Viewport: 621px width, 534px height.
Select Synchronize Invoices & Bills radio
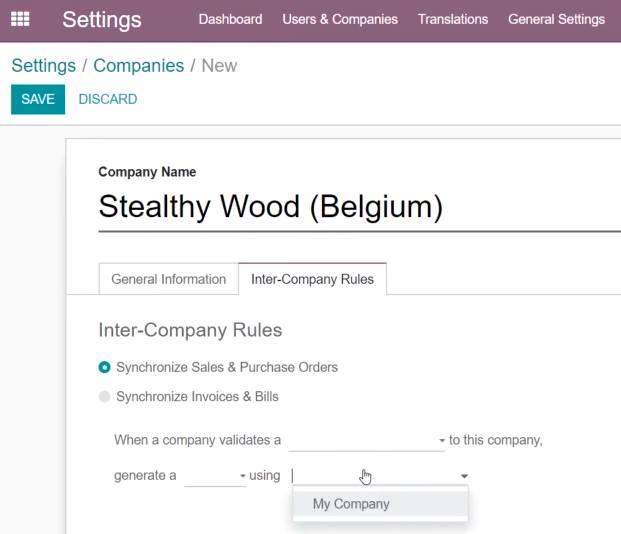point(105,397)
